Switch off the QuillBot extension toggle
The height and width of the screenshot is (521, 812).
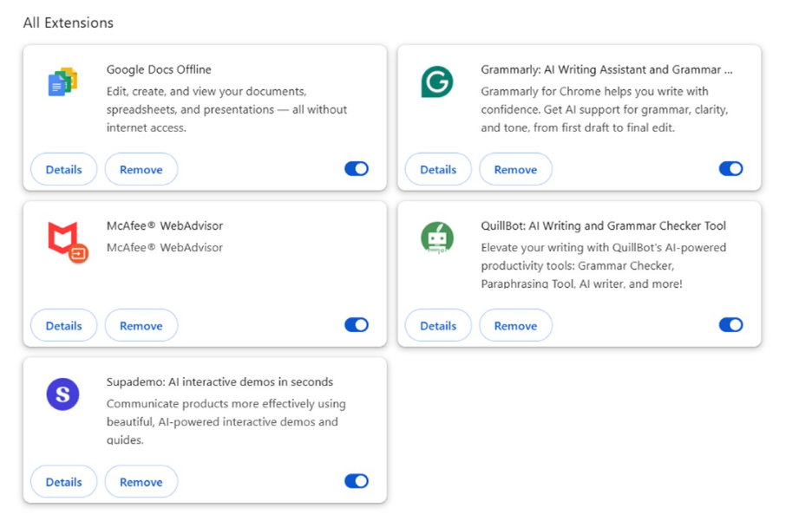coord(730,325)
